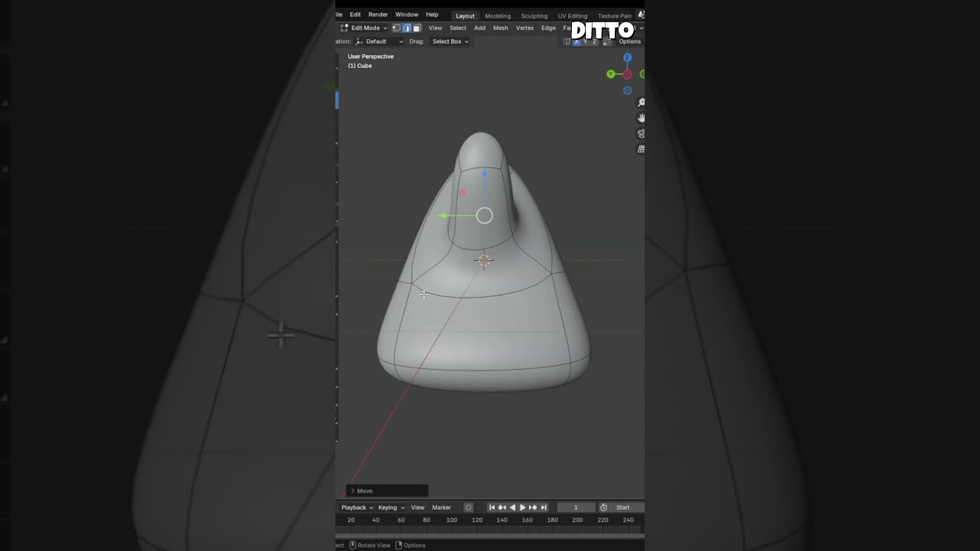This screenshot has width=980, height=551.
Task: Switch to the Sculpting workspace tab
Action: (x=534, y=15)
